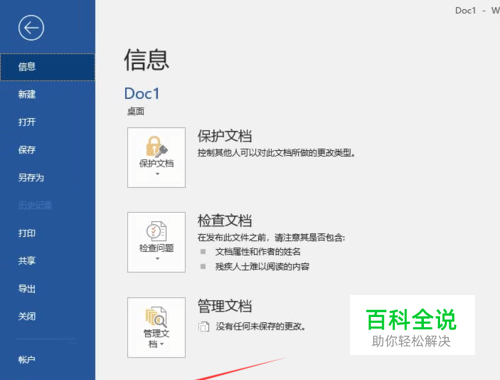
Task: Open the 导出 option
Action: click(27, 289)
